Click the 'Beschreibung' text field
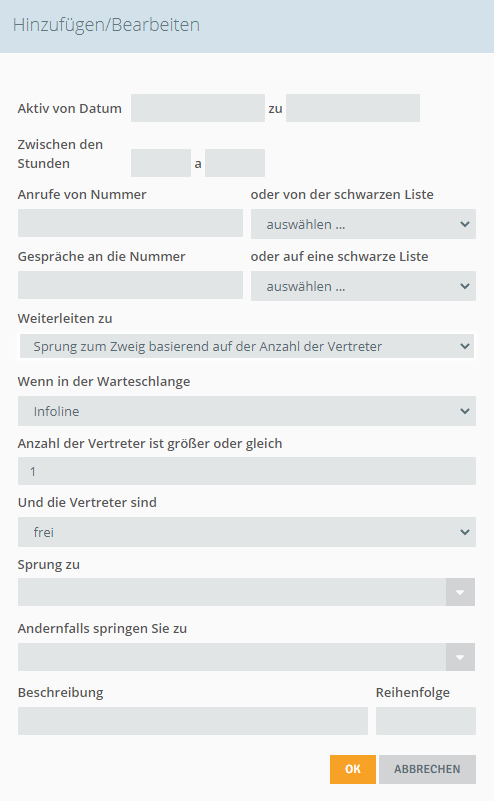494x801 pixels. [193, 721]
